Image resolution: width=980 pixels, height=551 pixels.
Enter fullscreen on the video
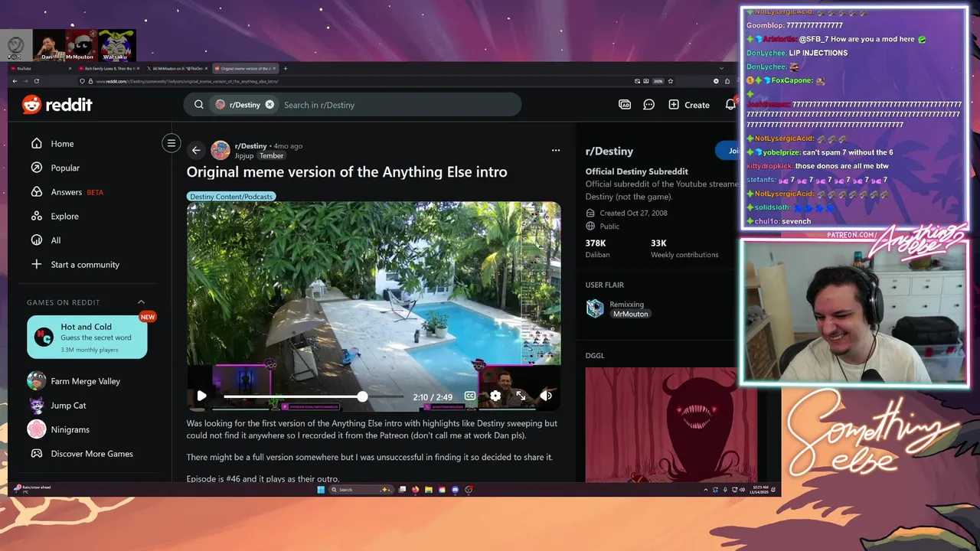(521, 396)
